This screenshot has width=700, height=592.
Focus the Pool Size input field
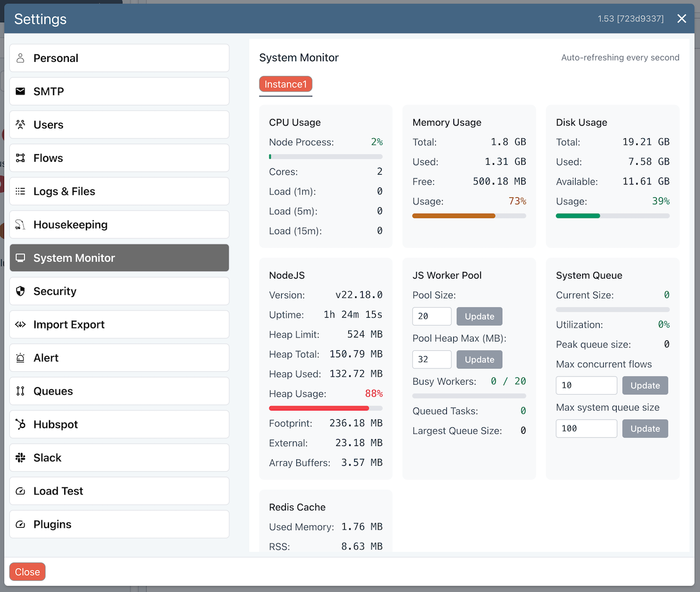(432, 316)
